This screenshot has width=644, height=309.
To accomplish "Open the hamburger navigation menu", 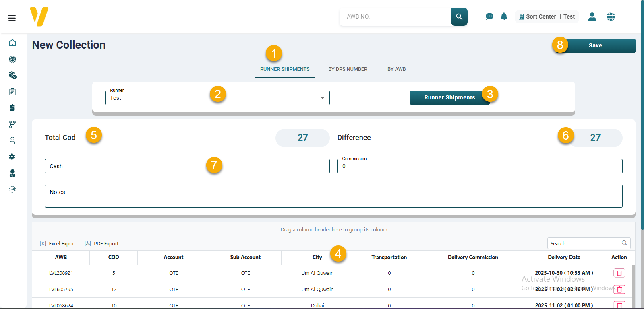I will [x=12, y=18].
